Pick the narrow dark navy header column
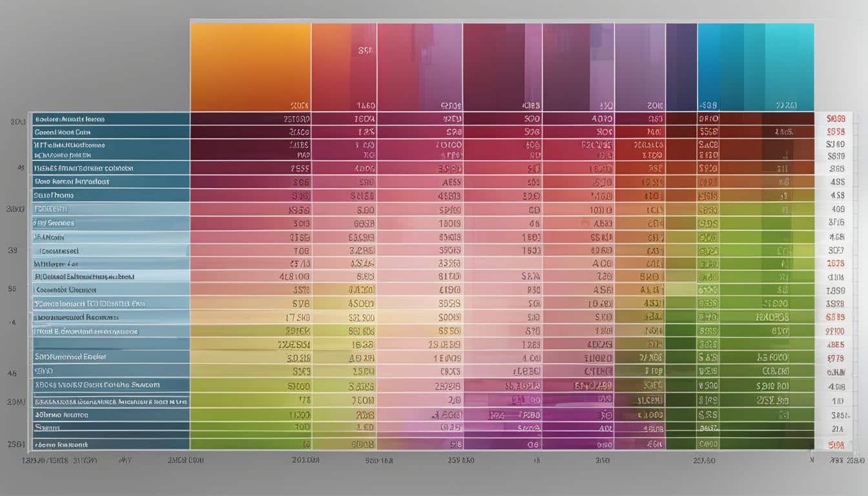 click(x=681, y=67)
